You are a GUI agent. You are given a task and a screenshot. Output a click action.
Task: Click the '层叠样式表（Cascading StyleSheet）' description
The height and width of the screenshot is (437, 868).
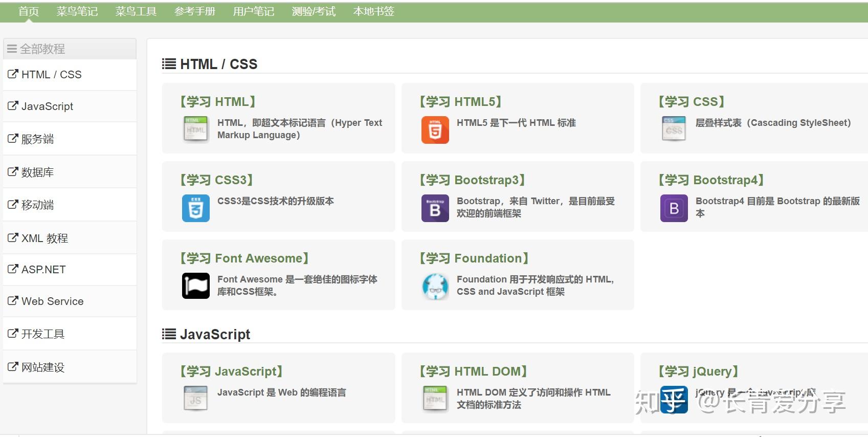(773, 123)
